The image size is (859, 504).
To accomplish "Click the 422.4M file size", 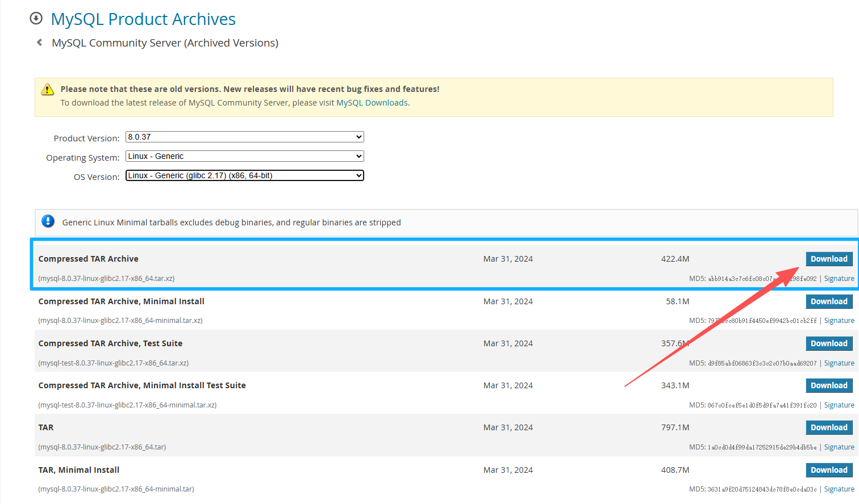I will (x=675, y=259).
